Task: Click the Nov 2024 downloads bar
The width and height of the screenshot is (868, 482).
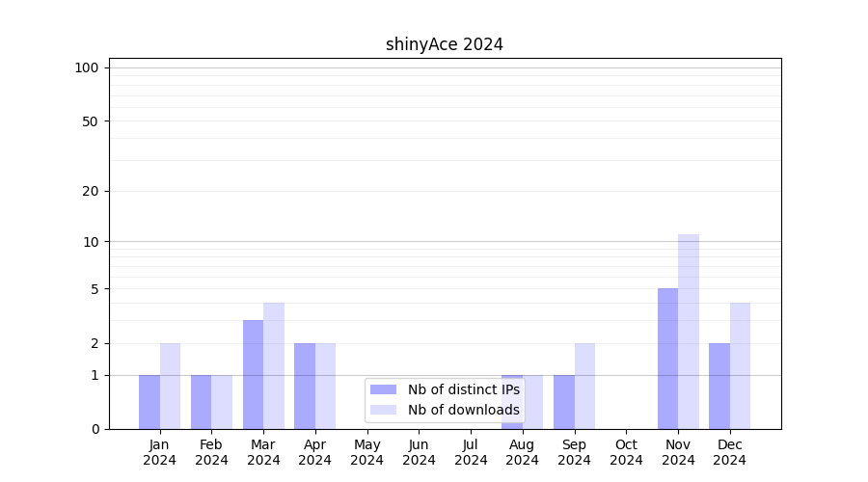Action: [x=689, y=332]
